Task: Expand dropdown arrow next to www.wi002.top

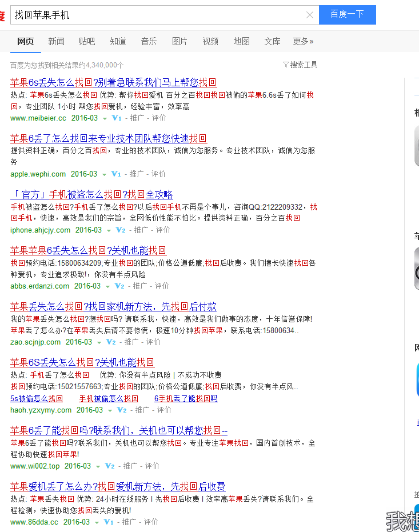Action: click(98, 466)
